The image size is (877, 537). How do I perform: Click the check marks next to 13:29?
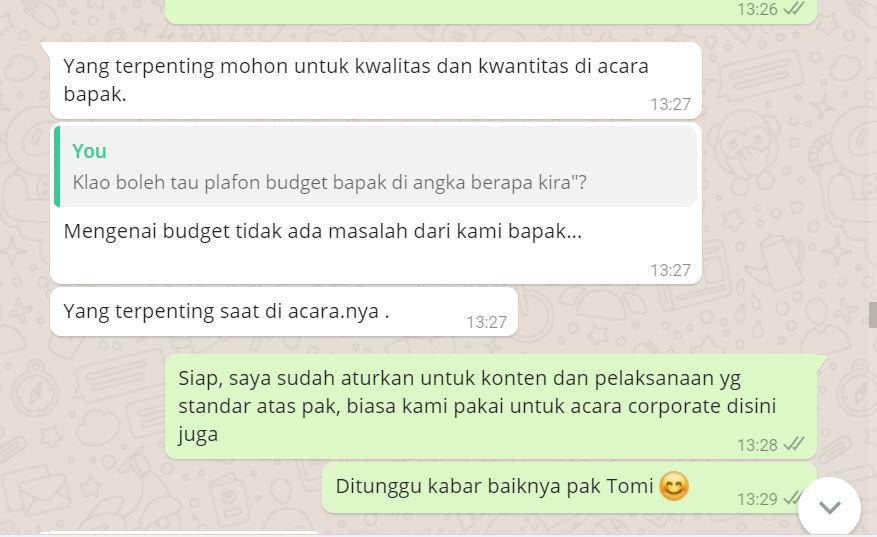tap(791, 498)
